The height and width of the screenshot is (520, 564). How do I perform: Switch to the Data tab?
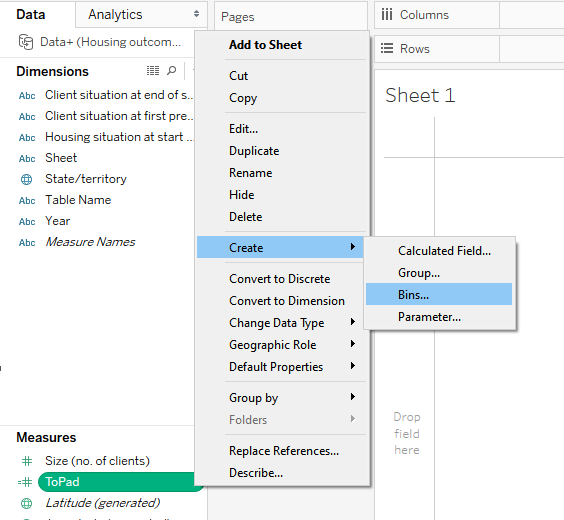31,14
